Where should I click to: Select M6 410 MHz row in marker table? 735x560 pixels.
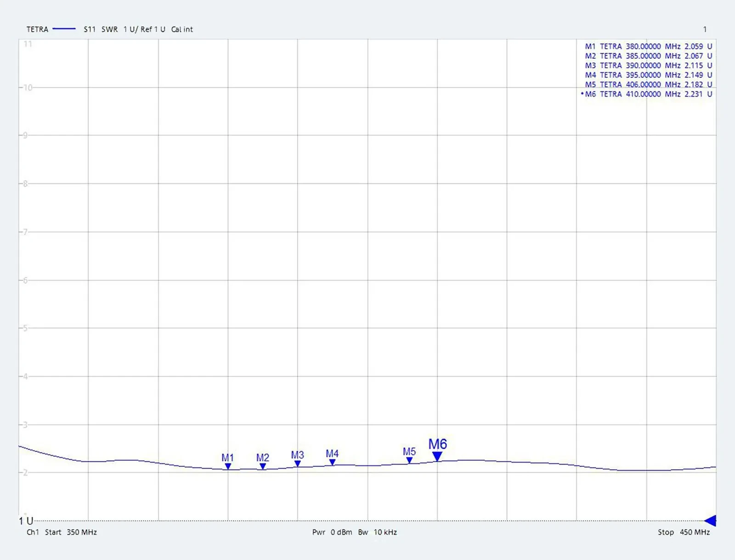(x=648, y=94)
